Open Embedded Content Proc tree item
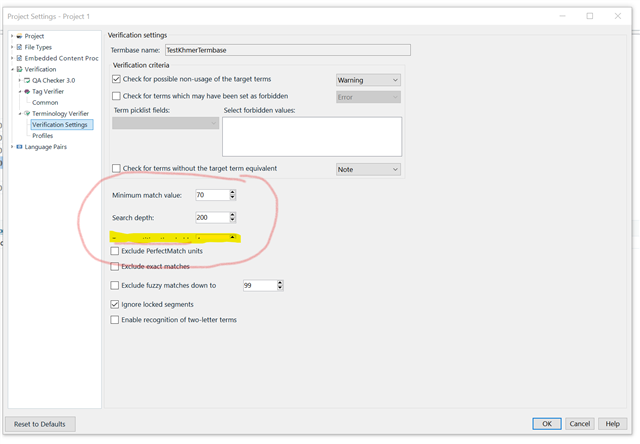The width and height of the screenshot is (640, 444). [61, 58]
